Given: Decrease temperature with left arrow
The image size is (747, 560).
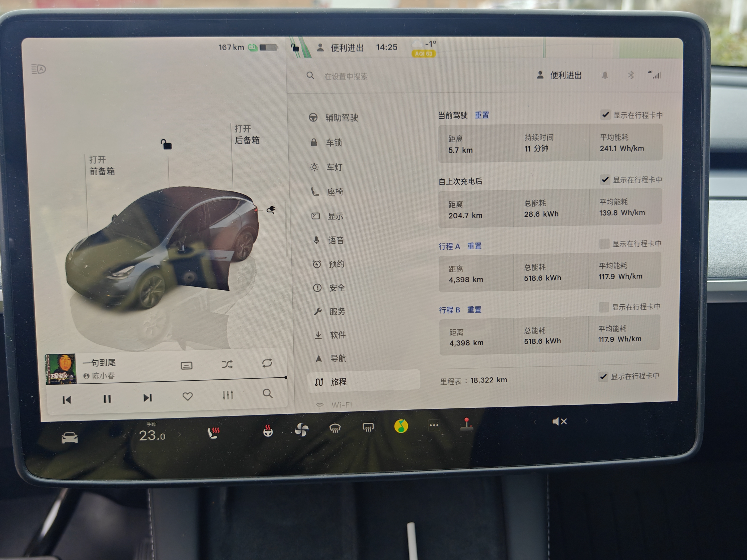Looking at the screenshot, I should (125, 436).
